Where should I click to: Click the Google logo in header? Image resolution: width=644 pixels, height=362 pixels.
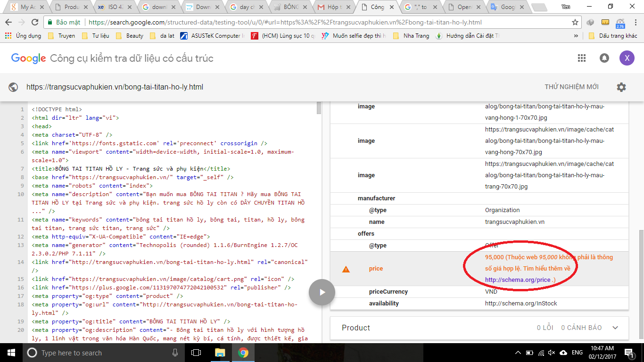28,58
